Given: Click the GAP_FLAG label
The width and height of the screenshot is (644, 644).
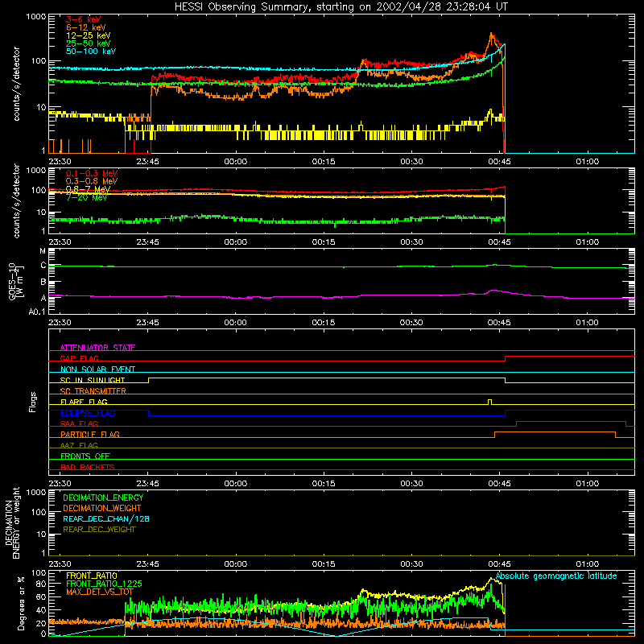Looking at the screenshot, I should coord(79,358).
